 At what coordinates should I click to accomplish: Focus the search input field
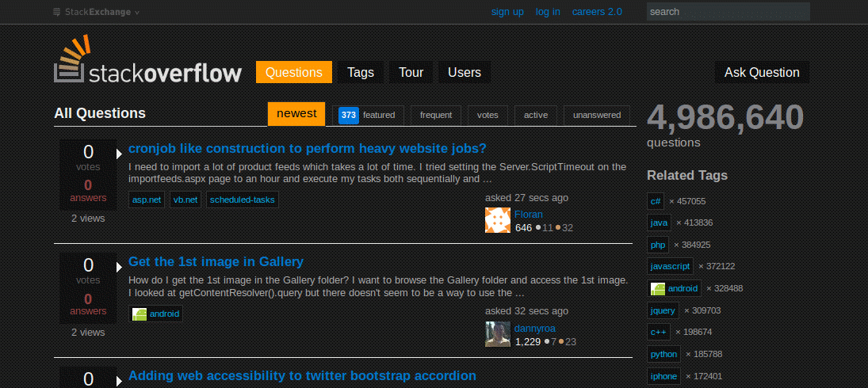[x=728, y=12]
